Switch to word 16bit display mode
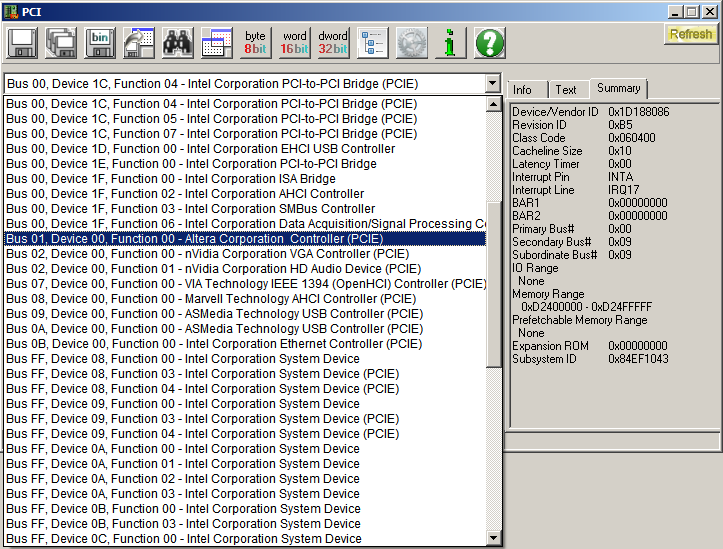This screenshot has height=549, width=723. coord(294,42)
